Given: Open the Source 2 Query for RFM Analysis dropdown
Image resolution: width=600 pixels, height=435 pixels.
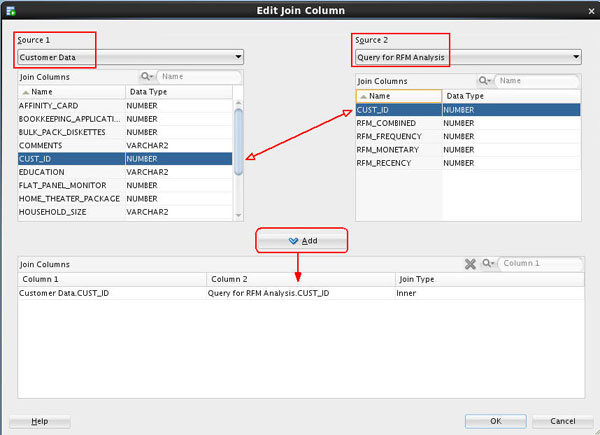Looking at the screenshot, I should 468,57.
